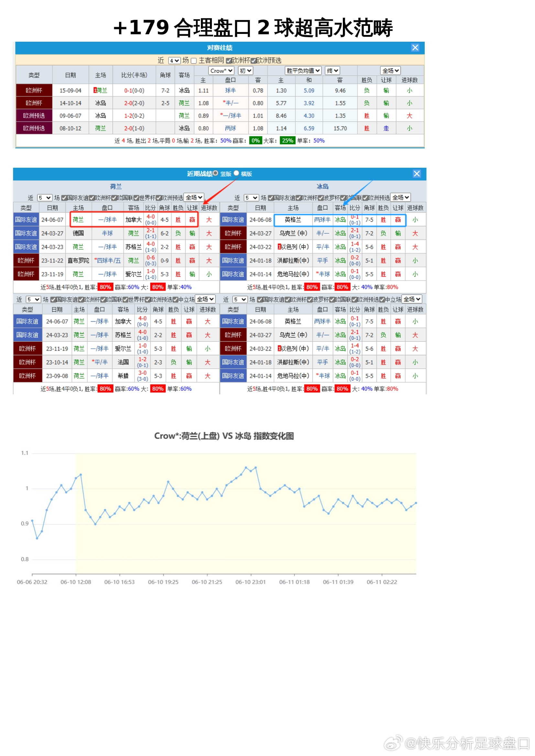
Task: Tick the 主客相同 checkbox
Action: click(194, 60)
